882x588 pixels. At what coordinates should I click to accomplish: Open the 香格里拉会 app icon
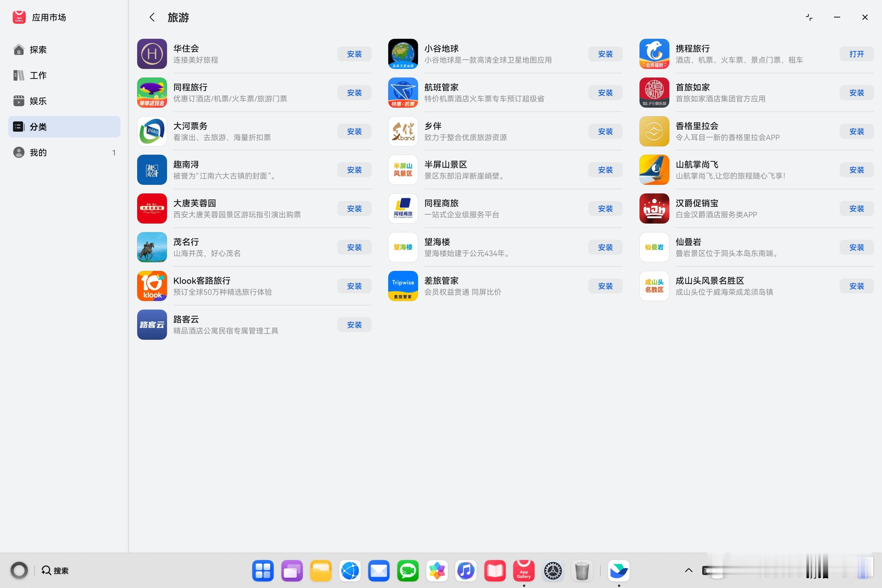point(654,131)
